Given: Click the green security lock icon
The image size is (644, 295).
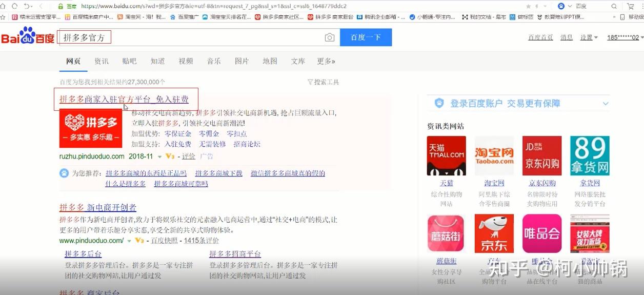Looking at the screenshot, I should pos(61,6).
